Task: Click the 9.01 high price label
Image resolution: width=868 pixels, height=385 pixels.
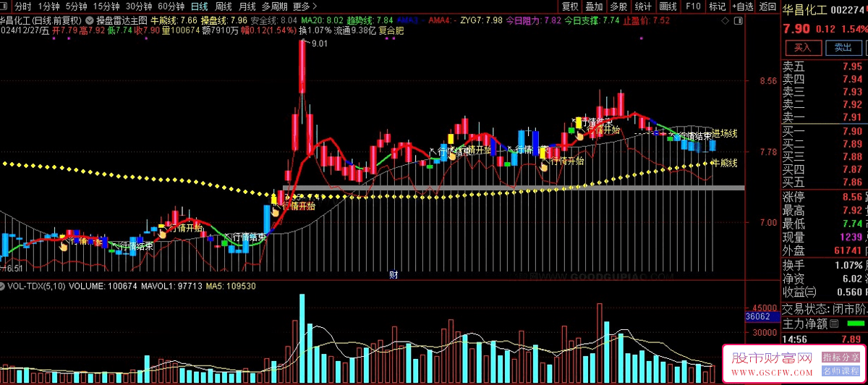Action: (x=320, y=44)
